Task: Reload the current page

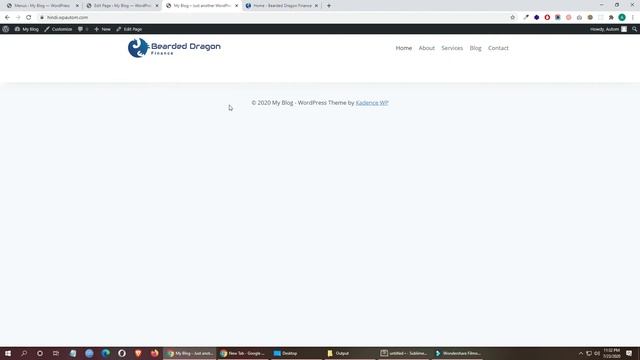Action: coord(29,18)
